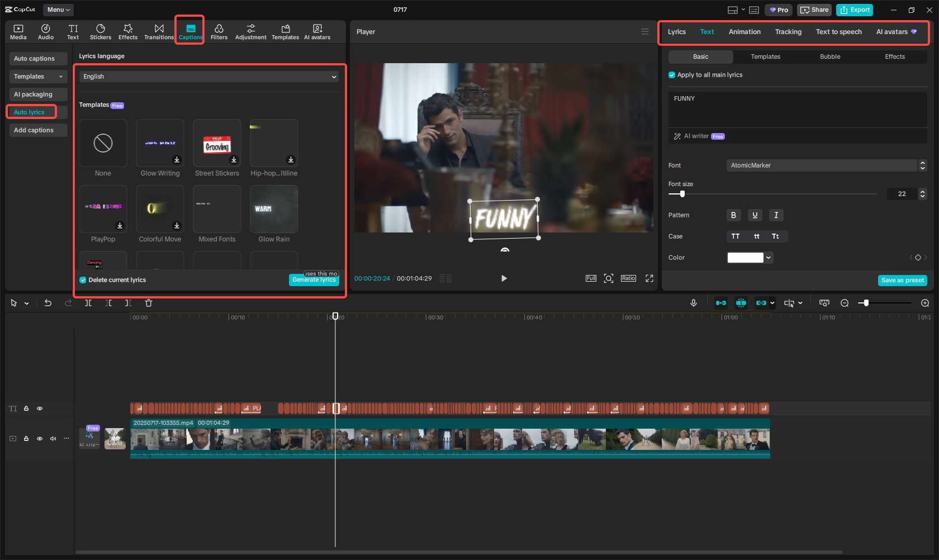939x560 pixels.
Task: Set case to title case Tt
Action: (x=775, y=236)
